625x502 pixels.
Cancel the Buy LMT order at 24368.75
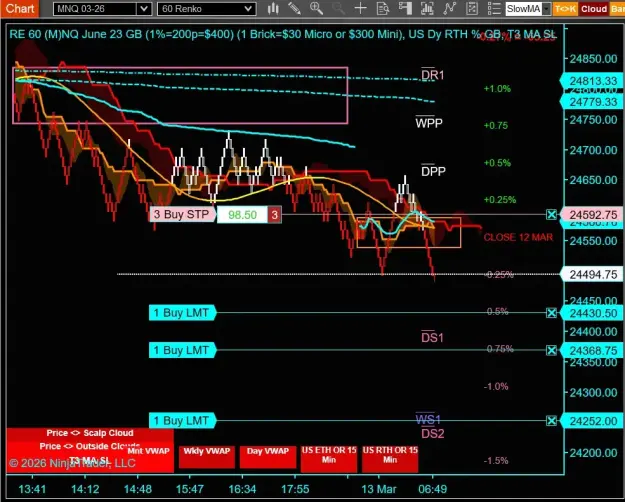click(551, 350)
